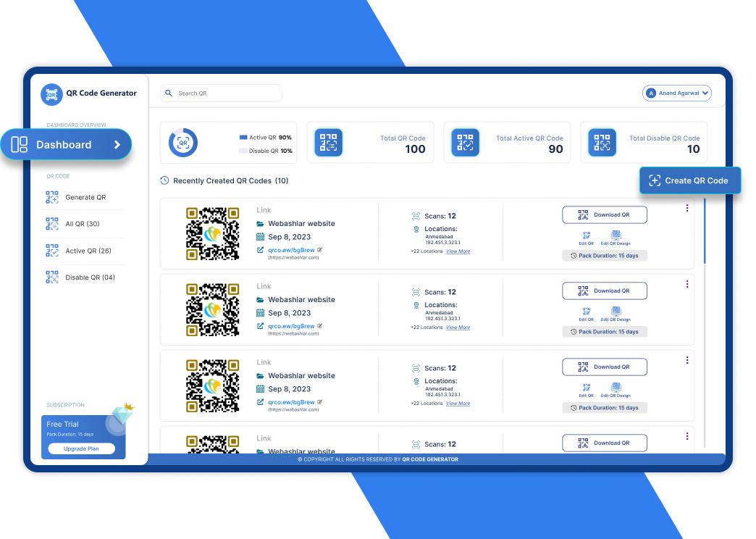This screenshot has height=539, width=756.
Task: Open qrco.ew/bgBrew link in first card
Action: pos(291,250)
